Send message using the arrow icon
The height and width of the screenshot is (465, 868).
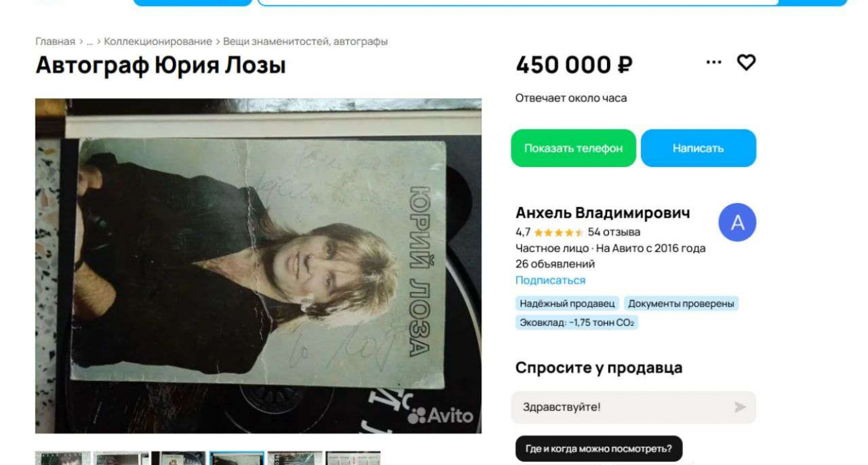(740, 407)
